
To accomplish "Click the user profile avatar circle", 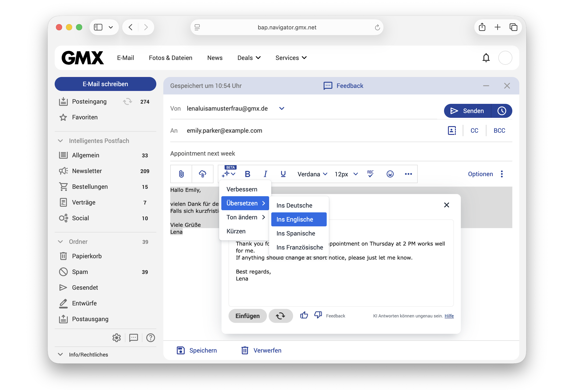I will point(505,58).
